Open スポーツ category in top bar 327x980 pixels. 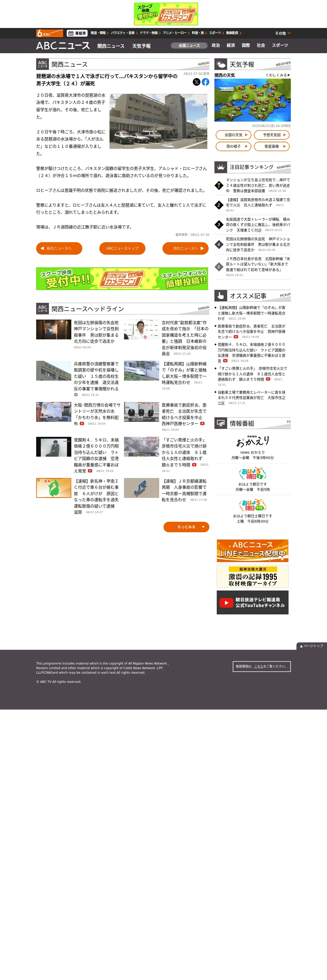click(x=216, y=33)
